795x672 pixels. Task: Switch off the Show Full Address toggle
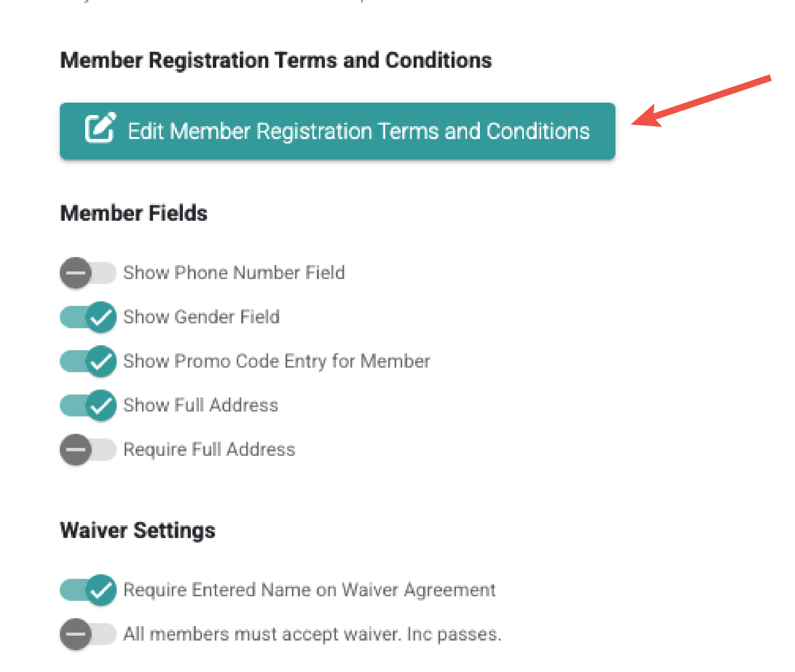coord(88,405)
